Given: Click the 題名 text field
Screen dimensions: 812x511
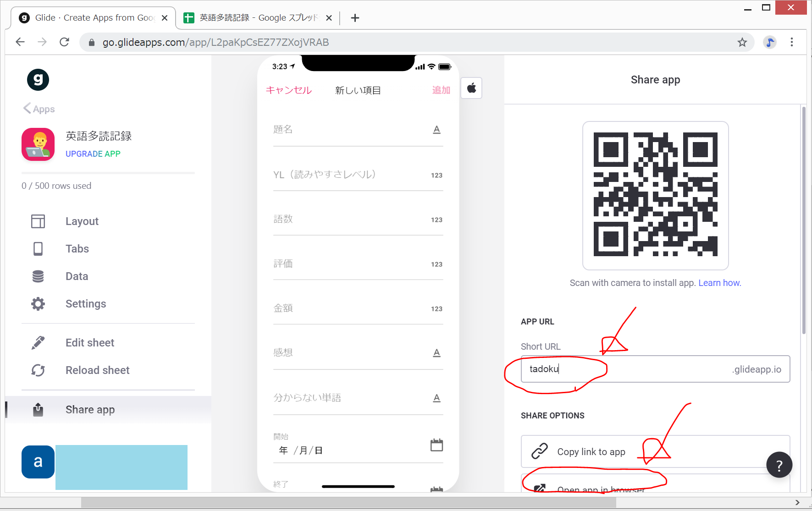Looking at the screenshot, I should (358, 130).
